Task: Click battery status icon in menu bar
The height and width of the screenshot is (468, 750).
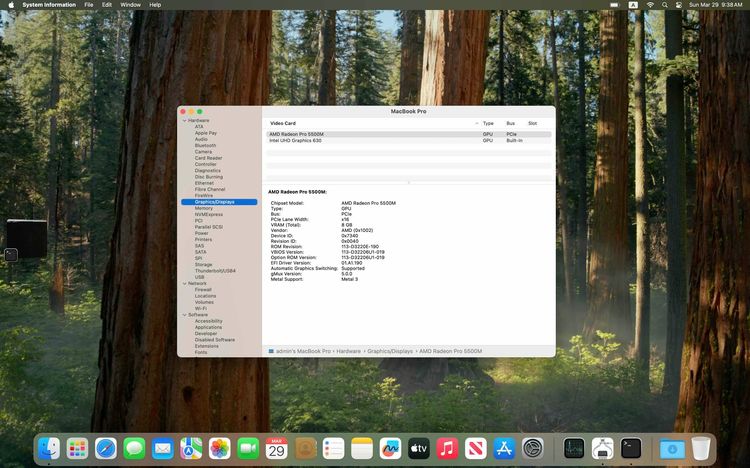Action: coord(615,5)
